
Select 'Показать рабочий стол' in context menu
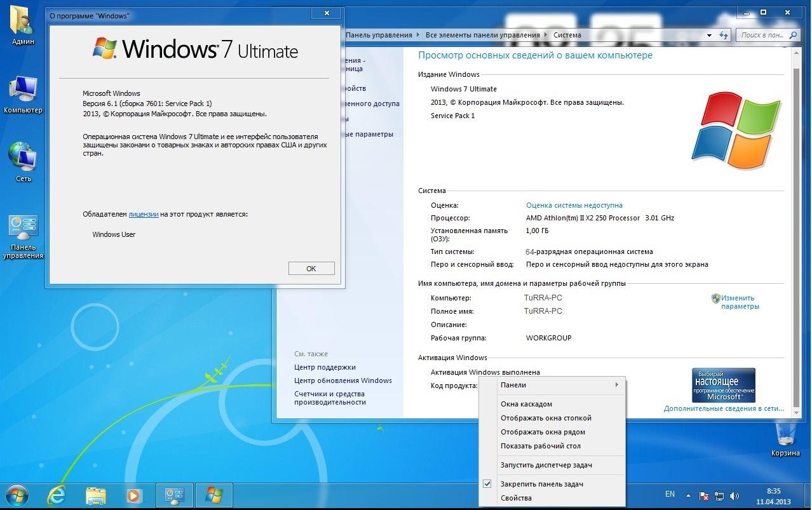(x=540, y=446)
